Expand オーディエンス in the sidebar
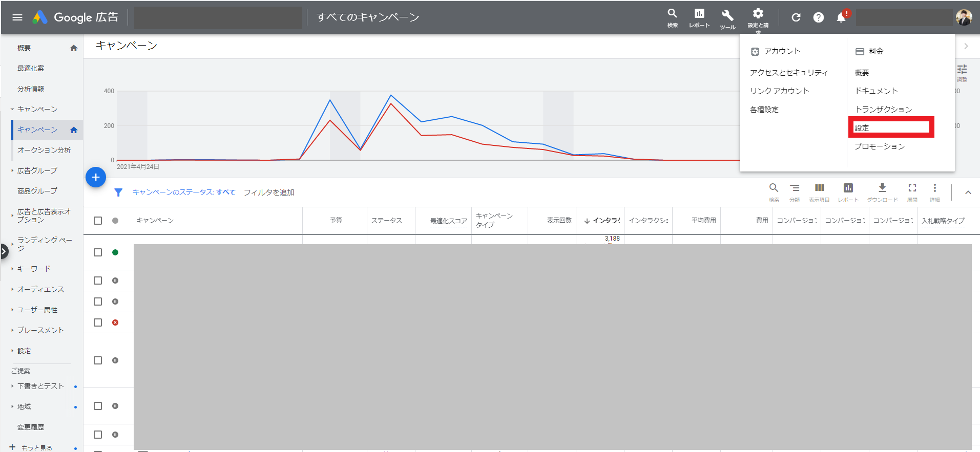 point(12,289)
